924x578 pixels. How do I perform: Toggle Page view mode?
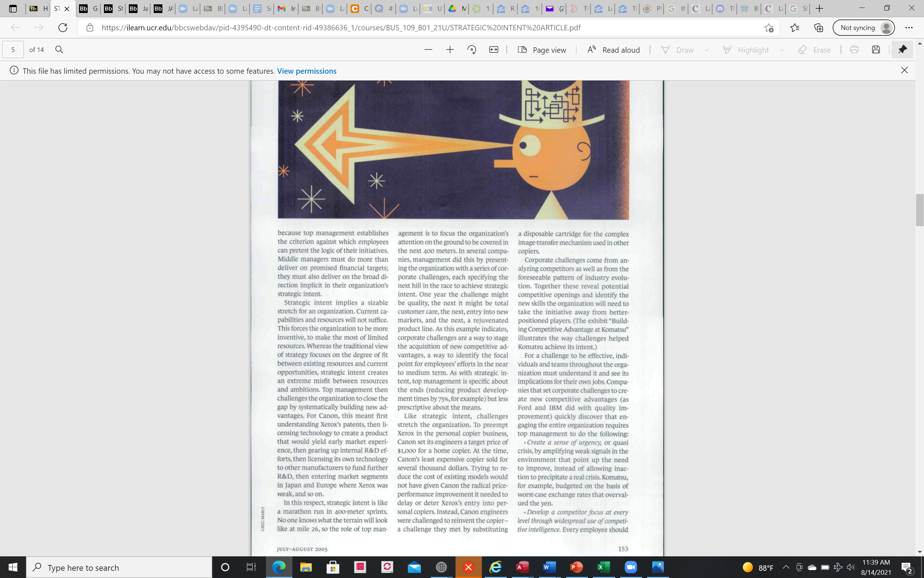coord(542,50)
